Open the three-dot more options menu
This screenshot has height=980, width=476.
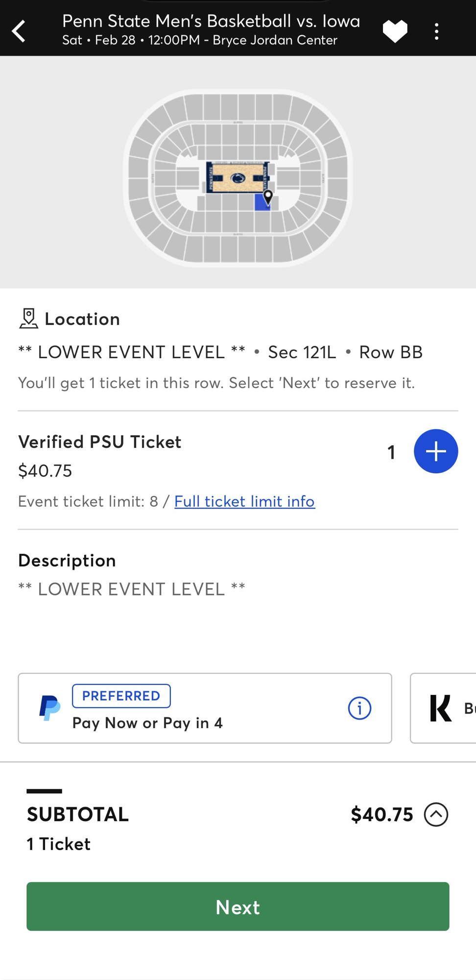436,31
